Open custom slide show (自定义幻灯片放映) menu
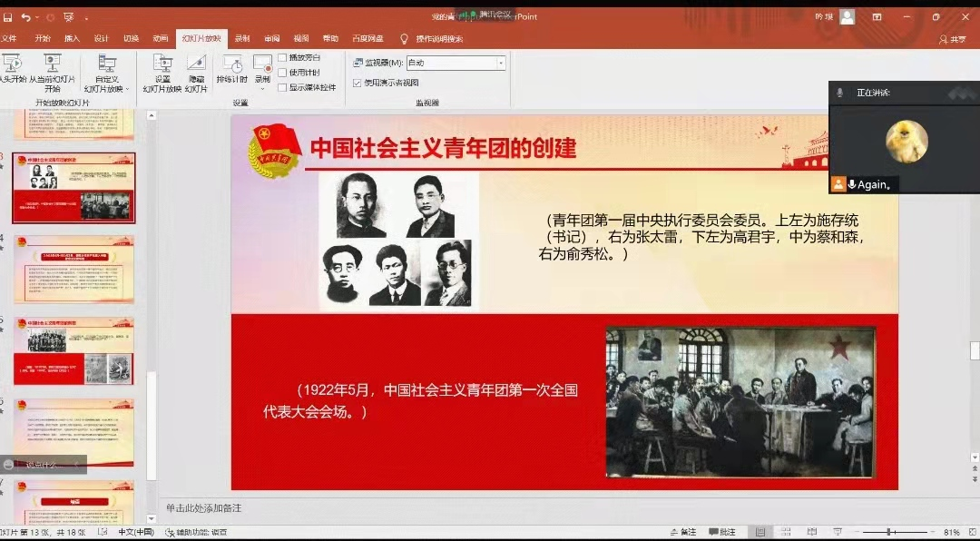Image resolution: width=980 pixels, height=541 pixels. point(107,74)
